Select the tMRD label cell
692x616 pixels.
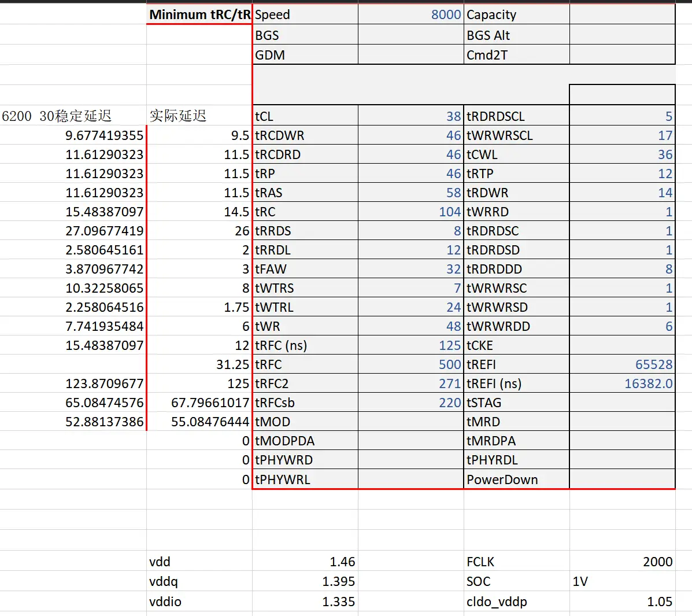[x=516, y=421]
